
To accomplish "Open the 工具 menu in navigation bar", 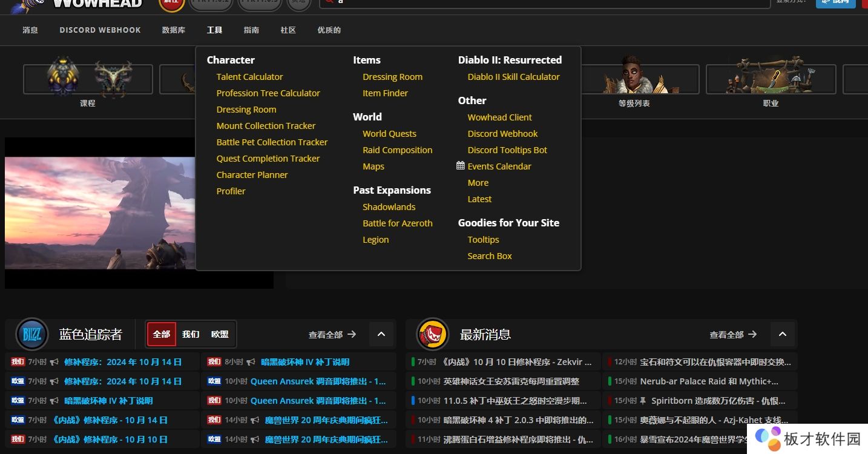I will point(214,30).
